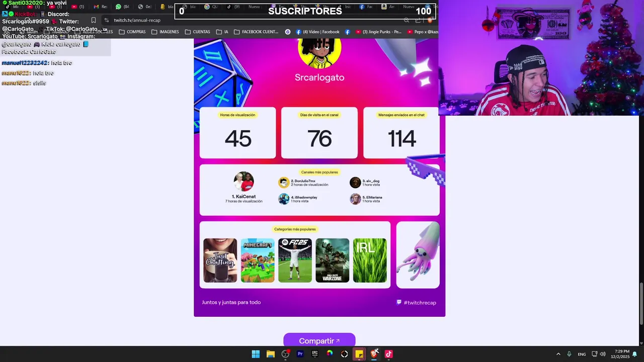Open the '(4) Video | Facebook' bookmark

pyautogui.click(x=317, y=32)
